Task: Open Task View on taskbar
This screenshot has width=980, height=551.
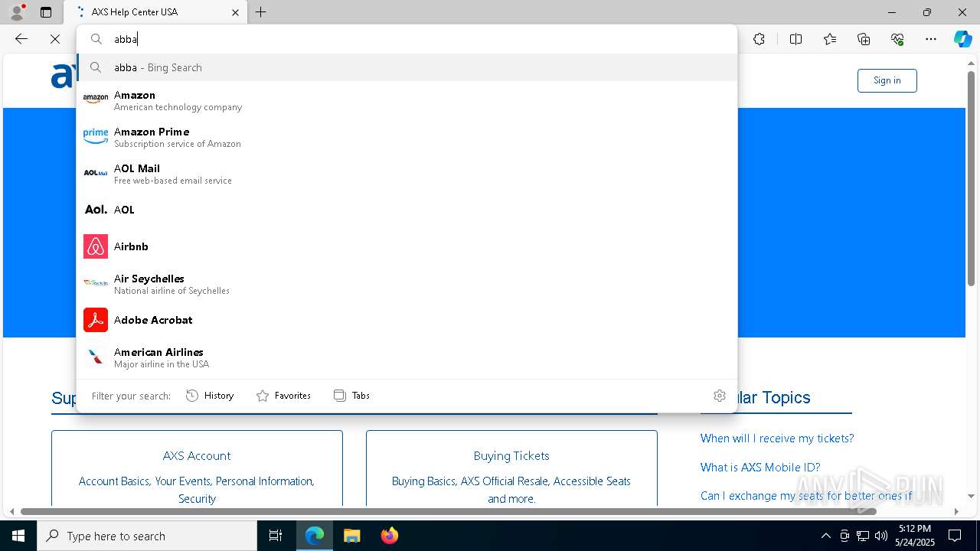Action: point(276,536)
